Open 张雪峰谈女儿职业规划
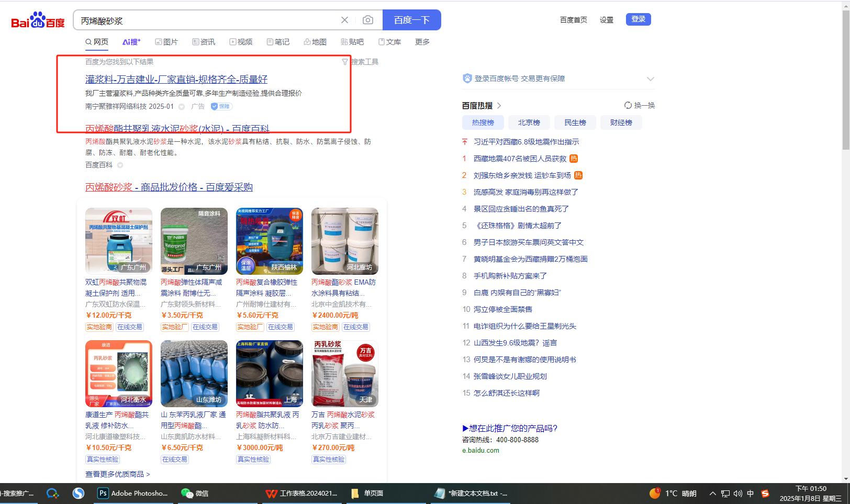850x504 pixels. [x=510, y=376]
